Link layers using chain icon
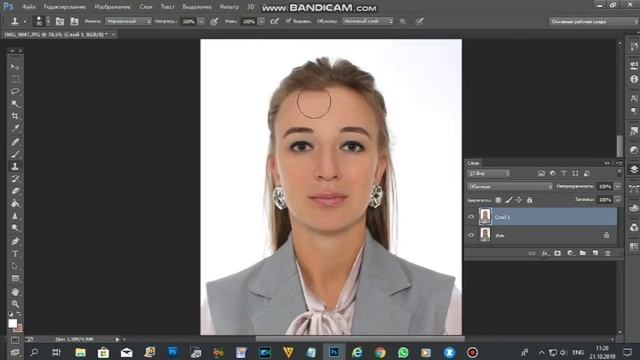Viewport: 640px width, 360px height. tap(531, 253)
